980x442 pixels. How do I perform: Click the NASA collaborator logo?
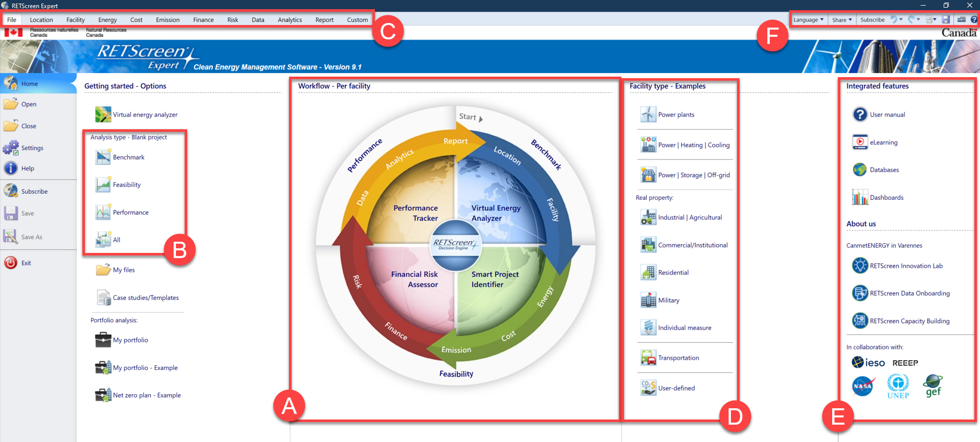(863, 386)
